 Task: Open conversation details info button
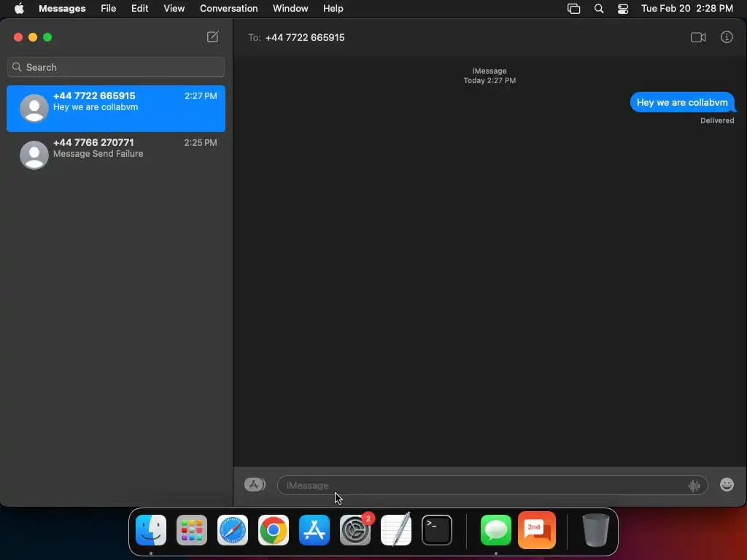(726, 37)
